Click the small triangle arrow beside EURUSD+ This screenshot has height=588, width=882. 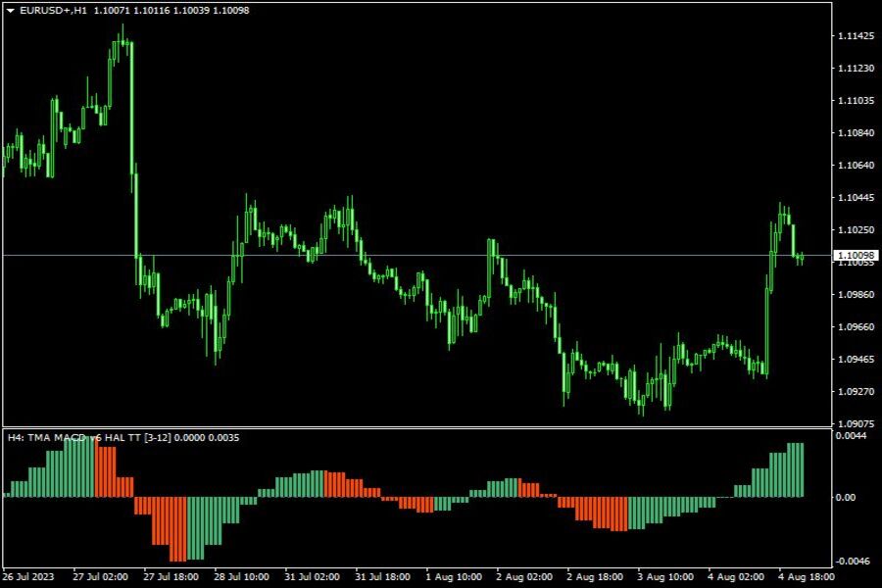click(x=11, y=10)
